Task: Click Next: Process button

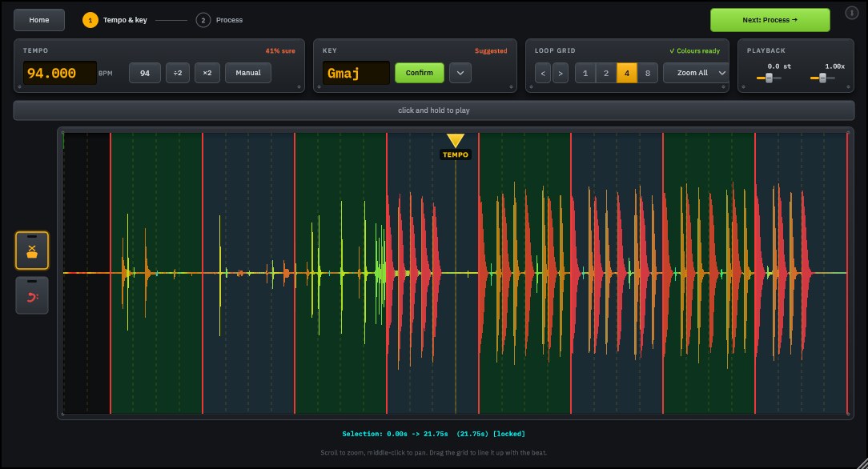Action: click(x=770, y=20)
